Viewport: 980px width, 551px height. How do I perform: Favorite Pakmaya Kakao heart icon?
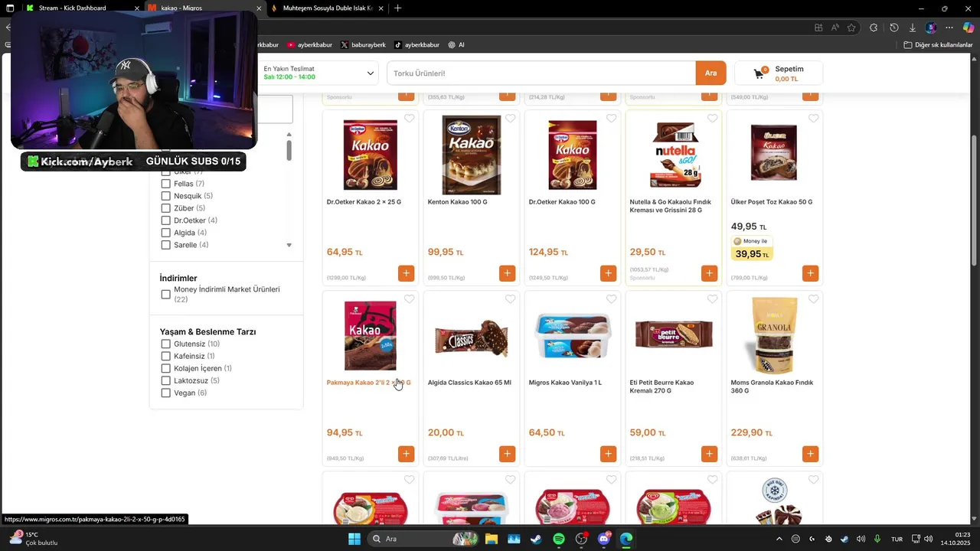[x=409, y=299]
